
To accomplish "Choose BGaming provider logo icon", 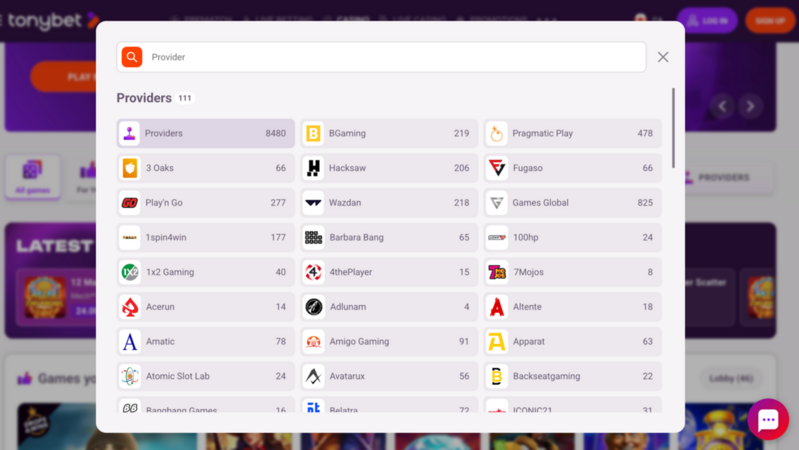I will pos(313,134).
